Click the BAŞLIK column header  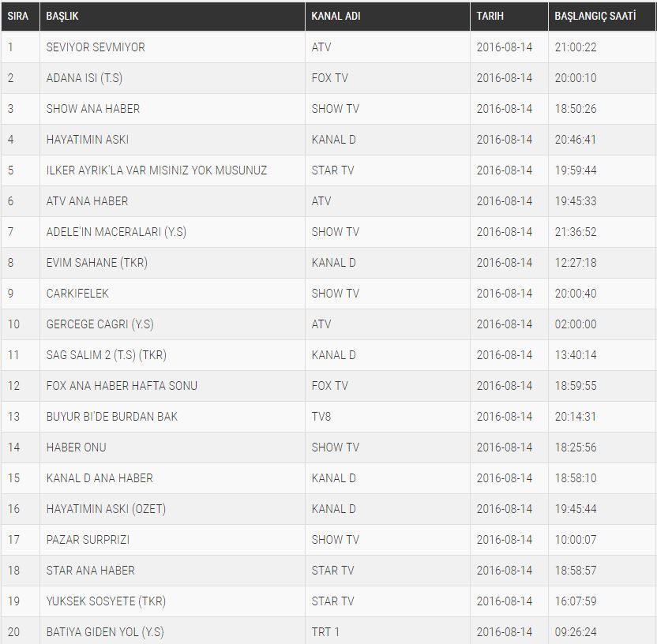[x=62, y=16]
